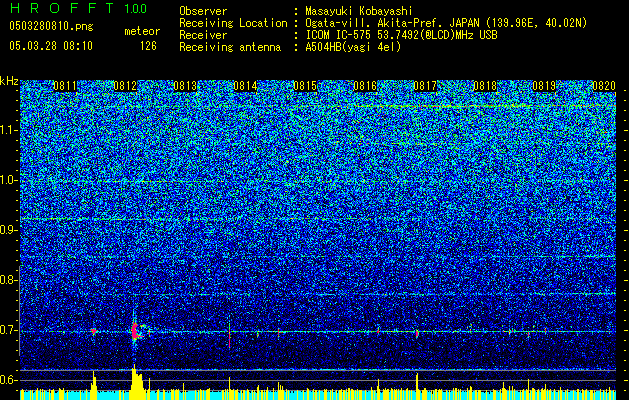This screenshot has height=400, width=629.
Task: Click the 1.1 kHz axis label
Action: (x=9, y=130)
